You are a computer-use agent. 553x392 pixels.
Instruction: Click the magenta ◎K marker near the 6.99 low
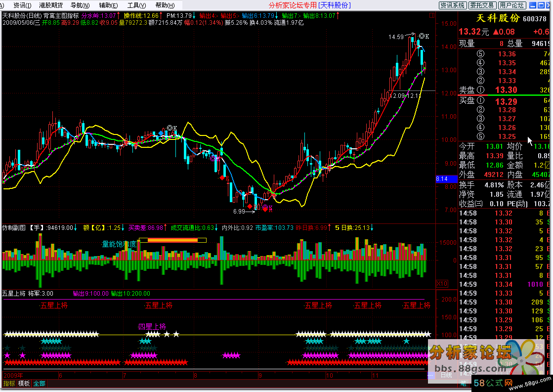coord(267,208)
